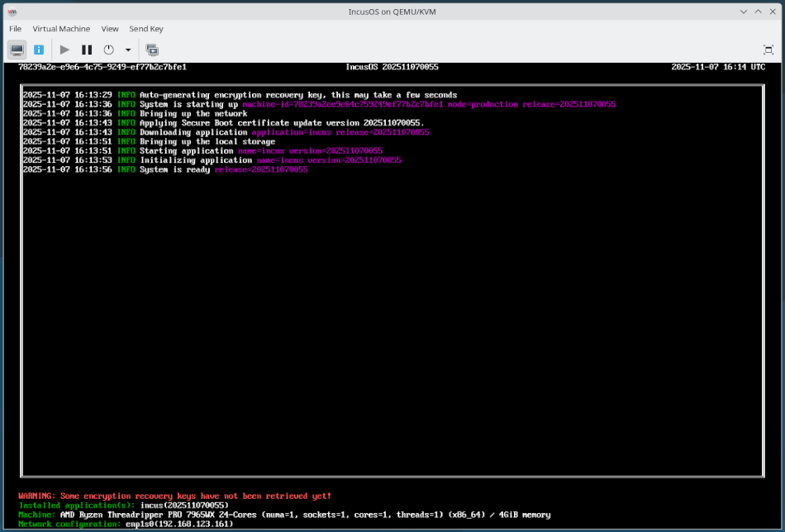The width and height of the screenshot is (785, 532).
Task: Open the View menu
Action: click(x=109, y=28)
